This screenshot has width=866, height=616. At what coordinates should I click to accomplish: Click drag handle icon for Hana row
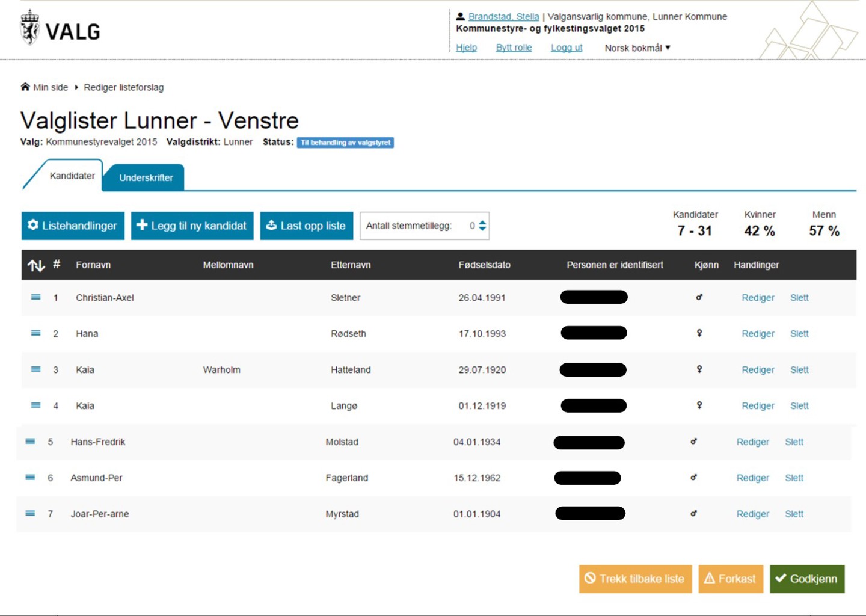coord(35,333)
